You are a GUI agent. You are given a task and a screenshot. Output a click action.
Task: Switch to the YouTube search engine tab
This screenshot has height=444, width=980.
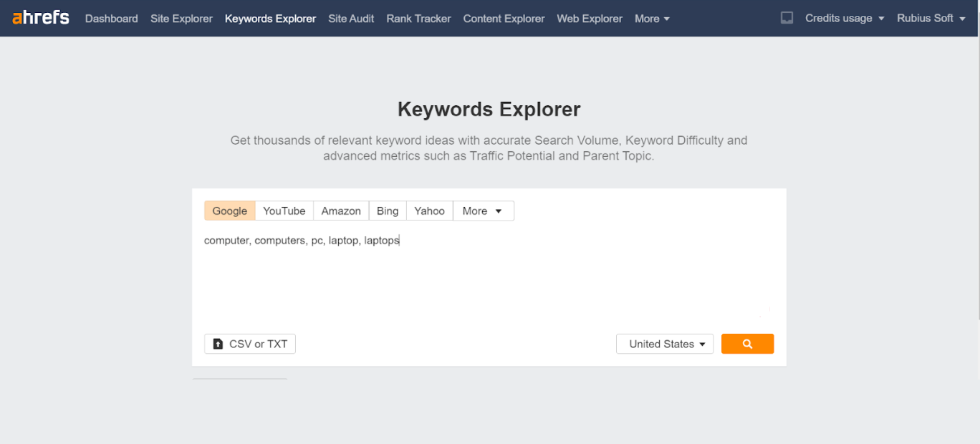pyautogui.click(x=284, y=211)
